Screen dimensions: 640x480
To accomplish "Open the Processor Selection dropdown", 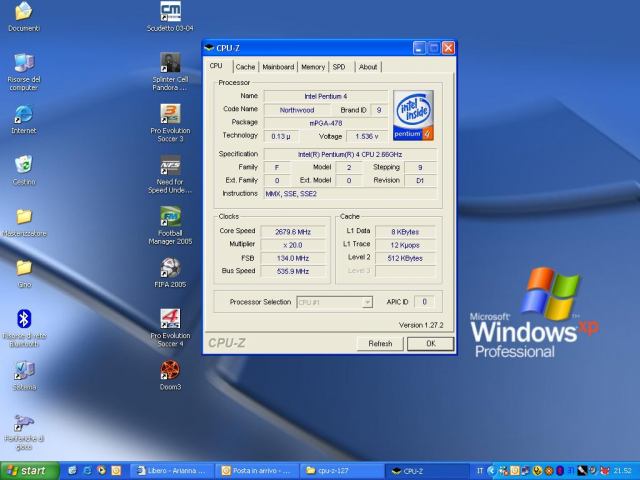I will [x=334, y=302].
